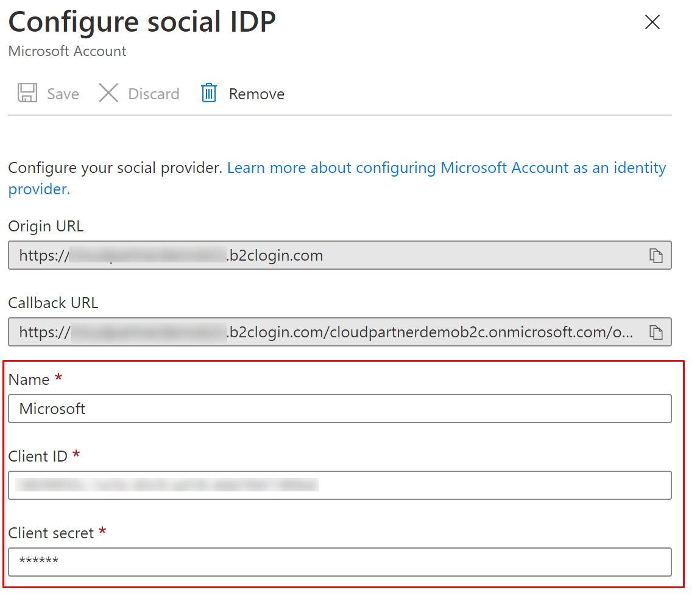Focus the Name field containing Microsoft
This screenshot has width=700, height=601.
[x=339, y=409]
